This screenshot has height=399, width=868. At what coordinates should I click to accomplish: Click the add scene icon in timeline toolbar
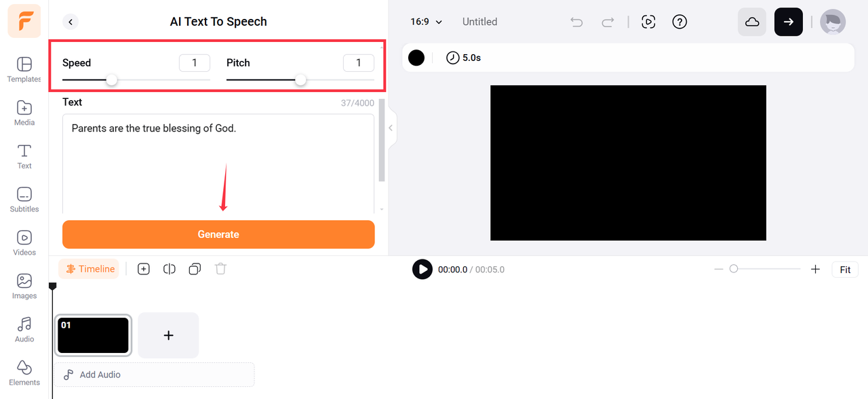144,269
